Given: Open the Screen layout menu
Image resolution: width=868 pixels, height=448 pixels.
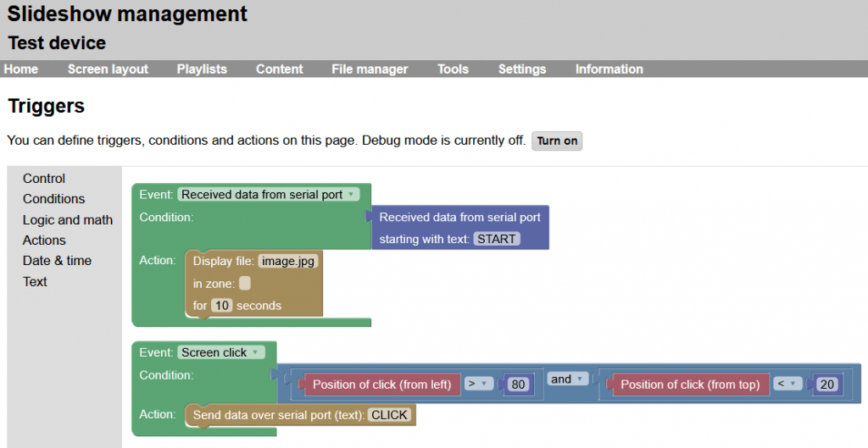Looking at the screenshot, I should click(x=108, y=69).
